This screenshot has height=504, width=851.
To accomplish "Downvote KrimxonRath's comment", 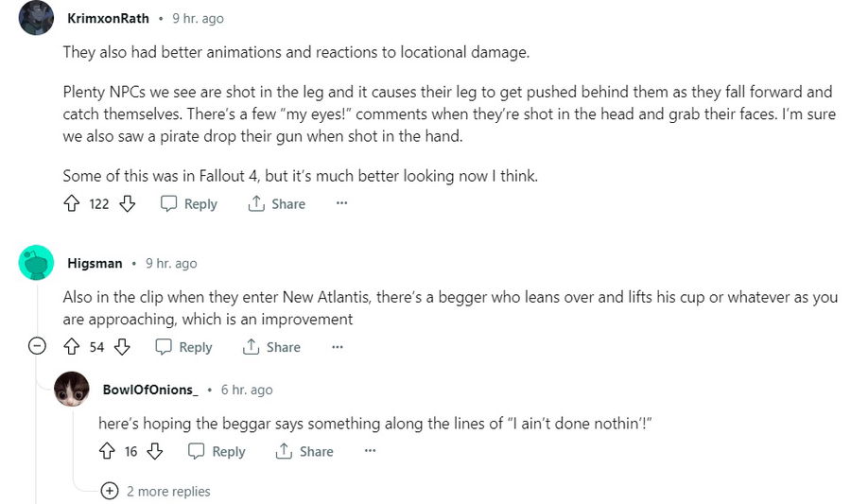I will point(128,203).
